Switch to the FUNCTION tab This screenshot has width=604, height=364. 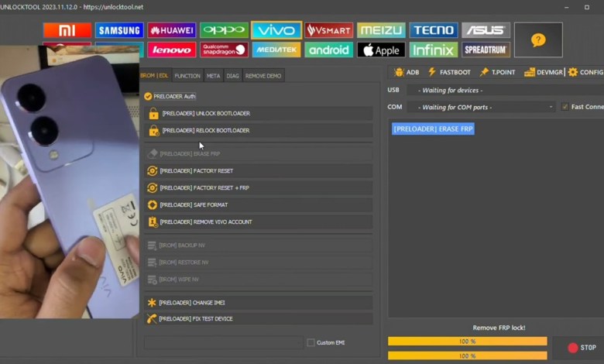[x=187, y=76]
